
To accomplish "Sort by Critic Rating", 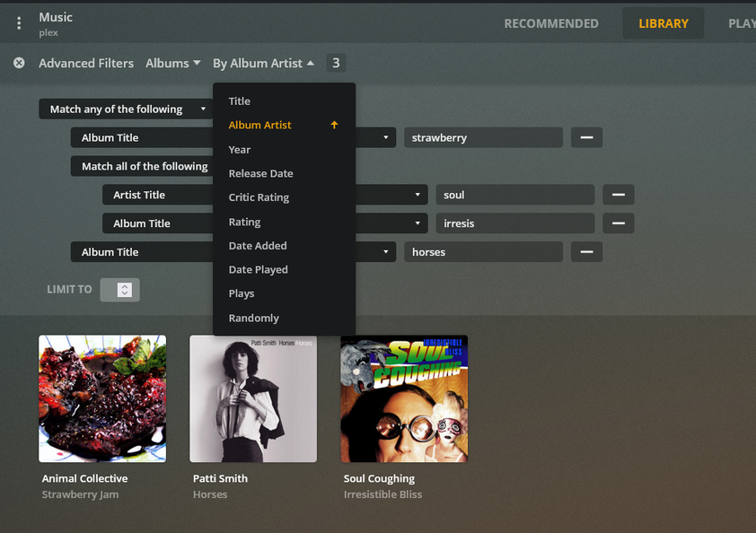I will click(284, 197).
